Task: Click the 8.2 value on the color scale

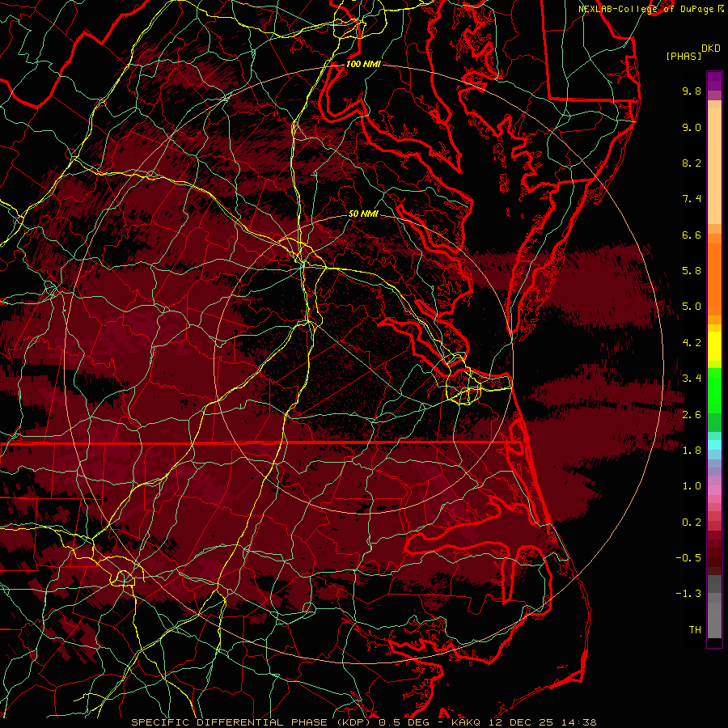Action: pos(692,163)
